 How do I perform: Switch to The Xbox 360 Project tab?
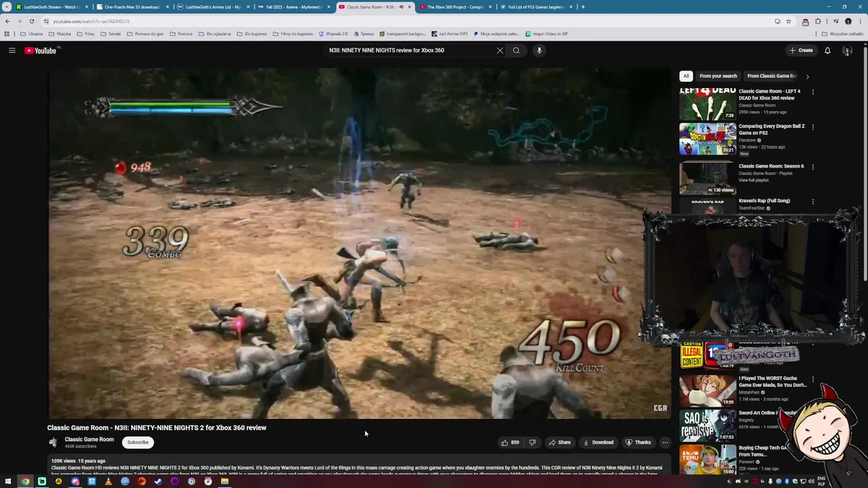click(454, 7)
